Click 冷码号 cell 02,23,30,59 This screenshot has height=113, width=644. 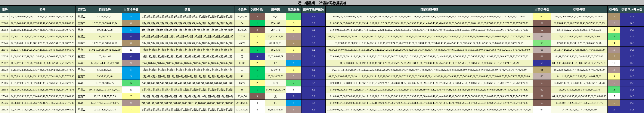point(242,110)
